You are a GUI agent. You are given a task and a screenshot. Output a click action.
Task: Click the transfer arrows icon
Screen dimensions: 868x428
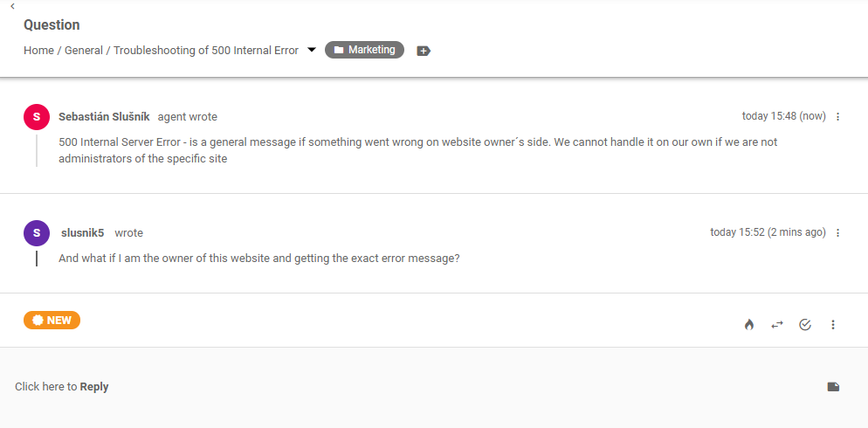point(777,325)
